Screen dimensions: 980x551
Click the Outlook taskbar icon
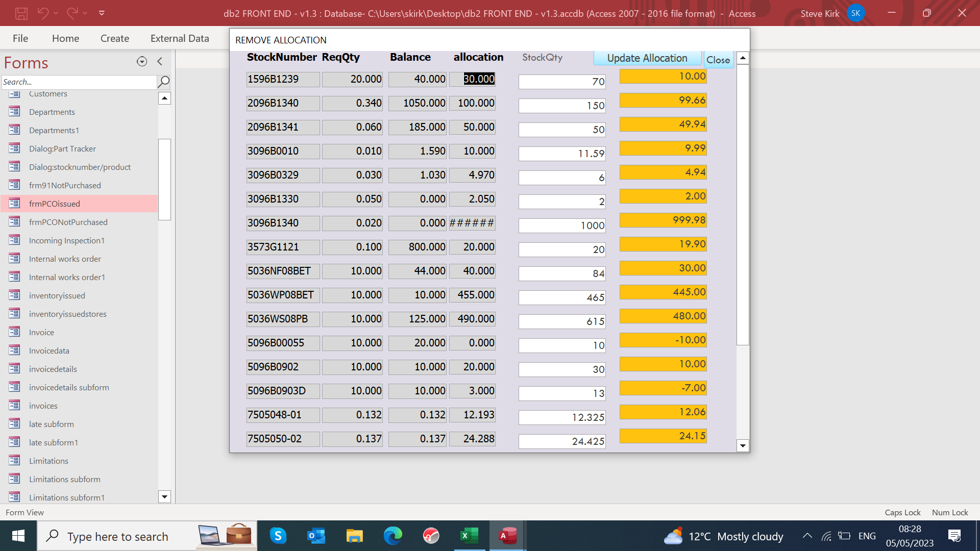coord(316,536)
